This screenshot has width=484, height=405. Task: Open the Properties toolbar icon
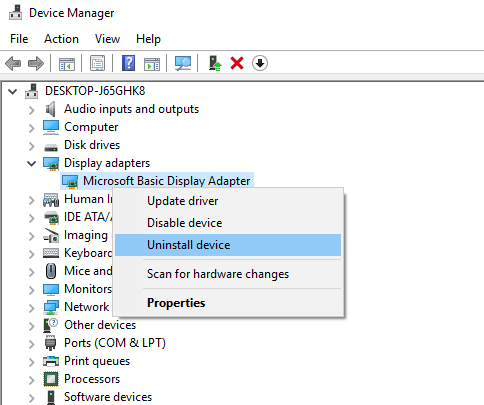(x=97, y=63)
